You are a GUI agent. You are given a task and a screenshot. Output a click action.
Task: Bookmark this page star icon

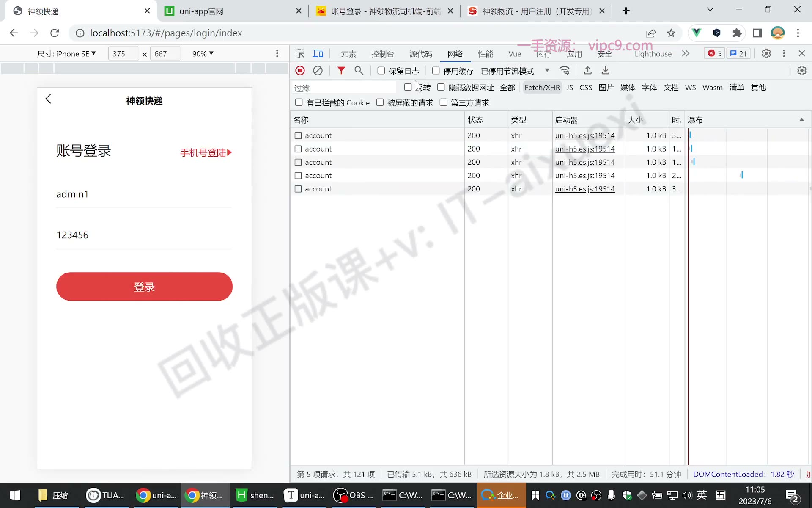[x=671, y=33]
